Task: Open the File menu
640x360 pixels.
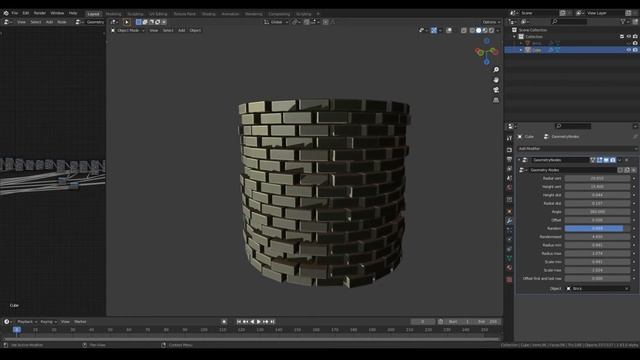Action: point(15,13)
